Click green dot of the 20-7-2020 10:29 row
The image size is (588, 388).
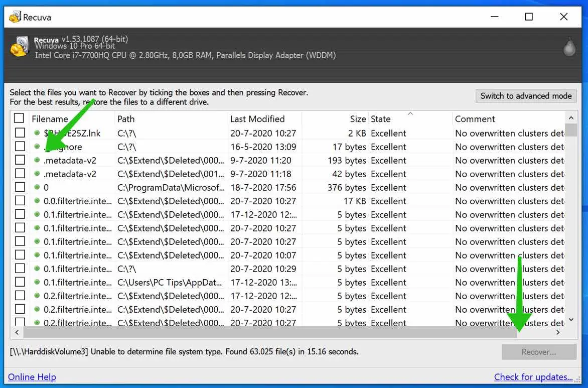pyautogui.click(x=37, y=269)
